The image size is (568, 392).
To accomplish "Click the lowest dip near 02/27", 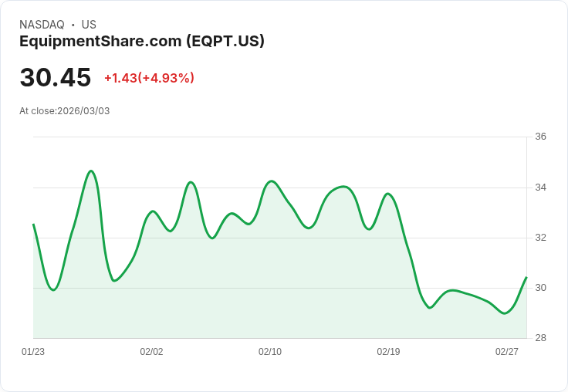I will (x=504, y=313).
